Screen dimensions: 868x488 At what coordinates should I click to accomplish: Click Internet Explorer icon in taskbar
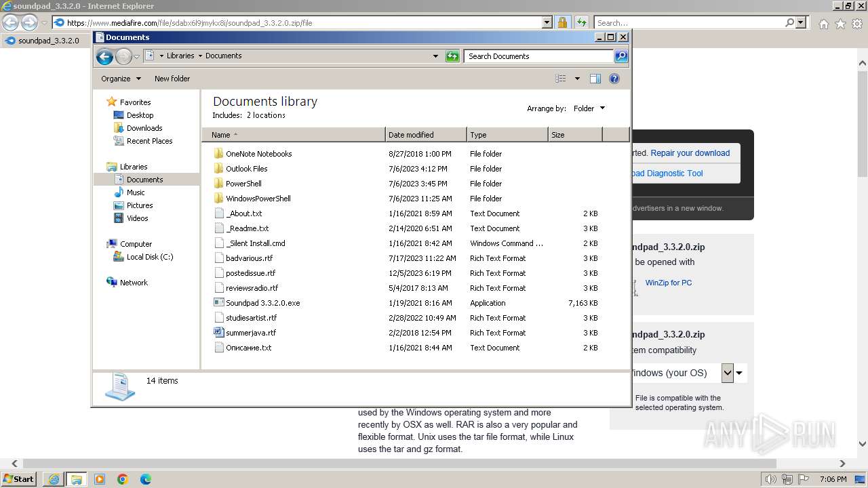pyautogui.click(x=54, y=479)
